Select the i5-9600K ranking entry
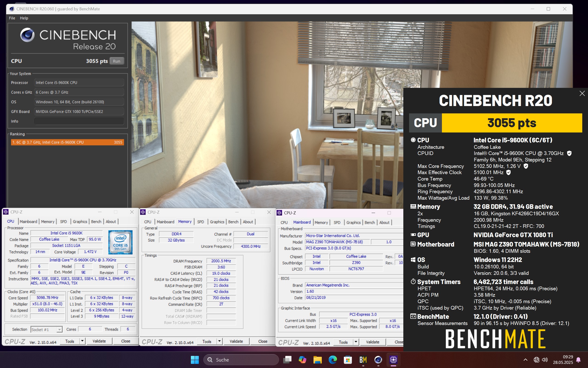The image size is (588, 368). pos(67,142)
